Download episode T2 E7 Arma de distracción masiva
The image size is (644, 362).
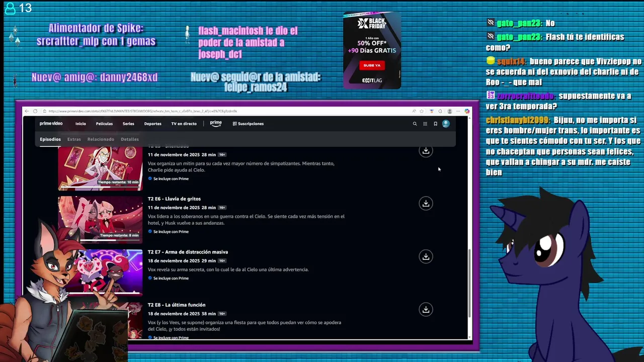(426, 256)
